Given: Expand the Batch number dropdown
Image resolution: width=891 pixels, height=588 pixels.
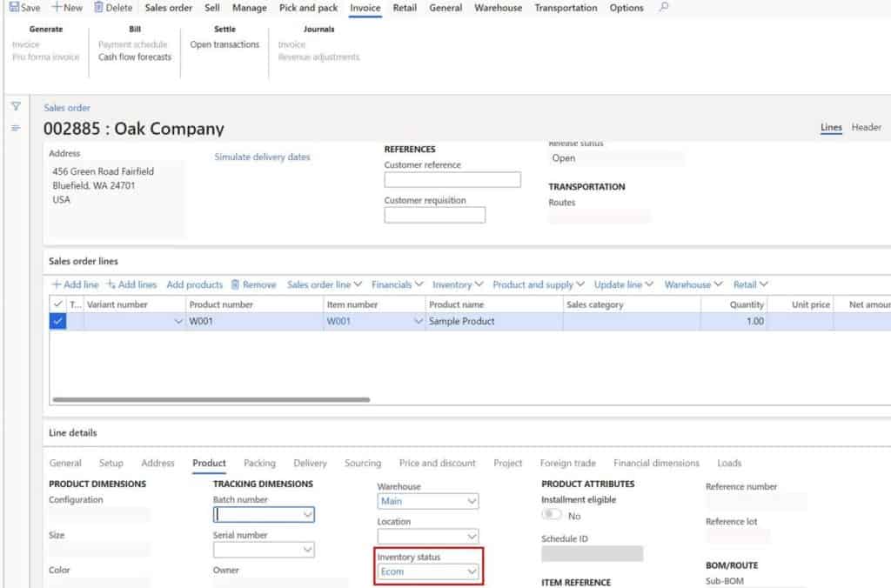Looking at the screenshot, I should coord(307,515).
